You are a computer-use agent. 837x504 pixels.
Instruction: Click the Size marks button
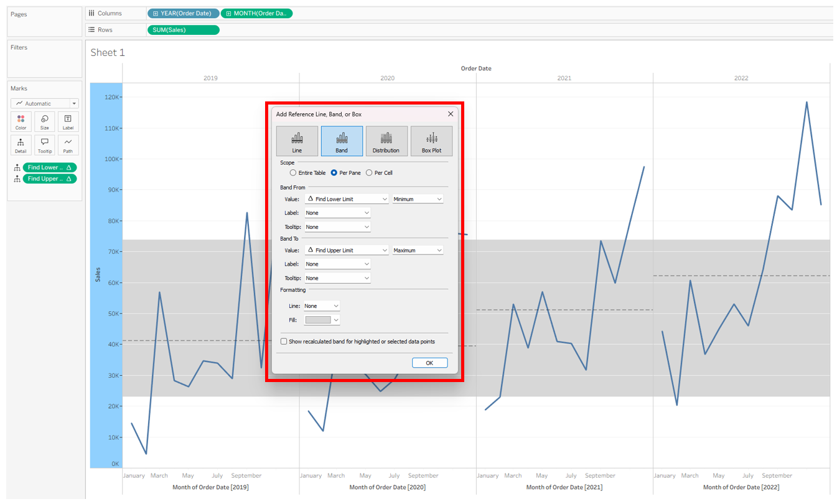click(45, 122)
